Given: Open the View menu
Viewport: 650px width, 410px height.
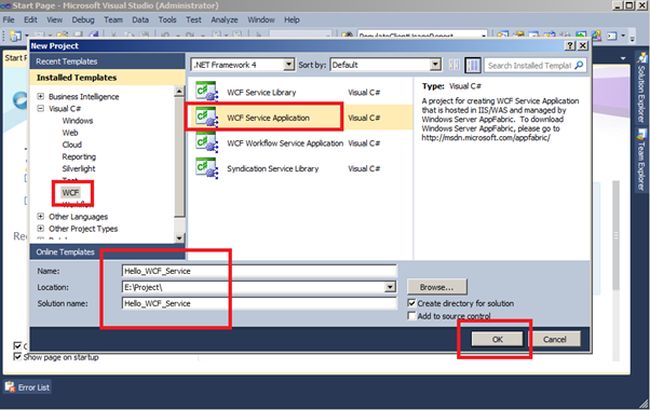Looking at the screenshot, I should tap(55, 19).
